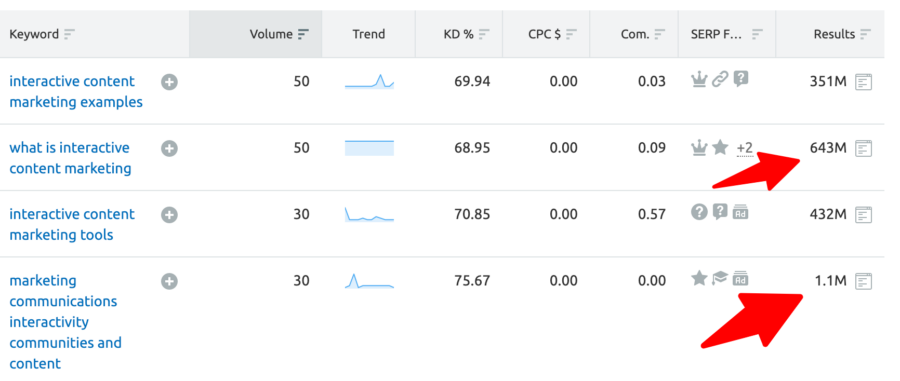Add 'interactive content marketing examples' via plus icon
900x381 pixels.
tap(169, 83)
